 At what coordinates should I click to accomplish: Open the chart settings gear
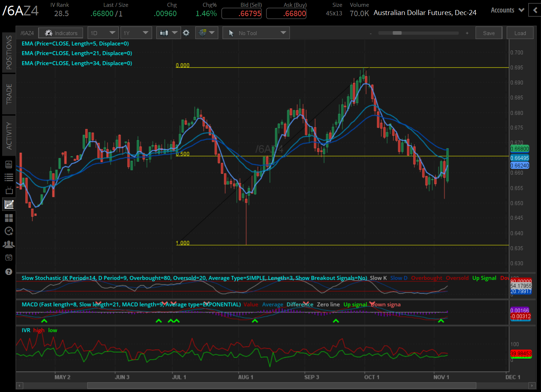(186, 33)
